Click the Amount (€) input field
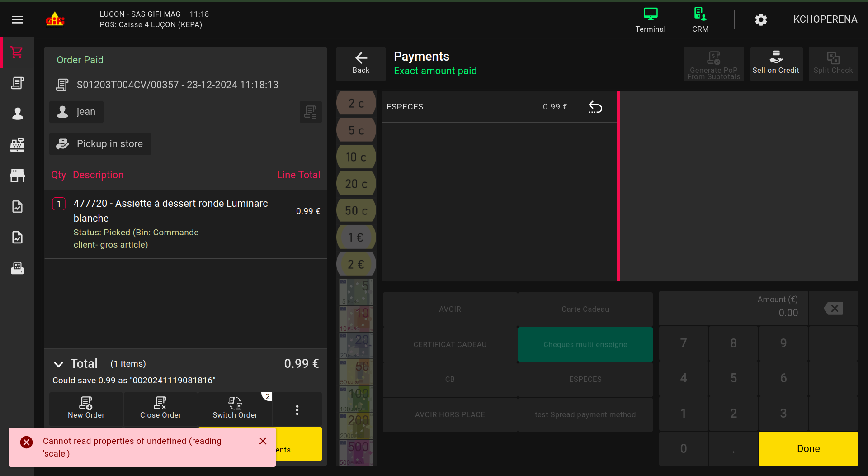 (x=733, y=309)
